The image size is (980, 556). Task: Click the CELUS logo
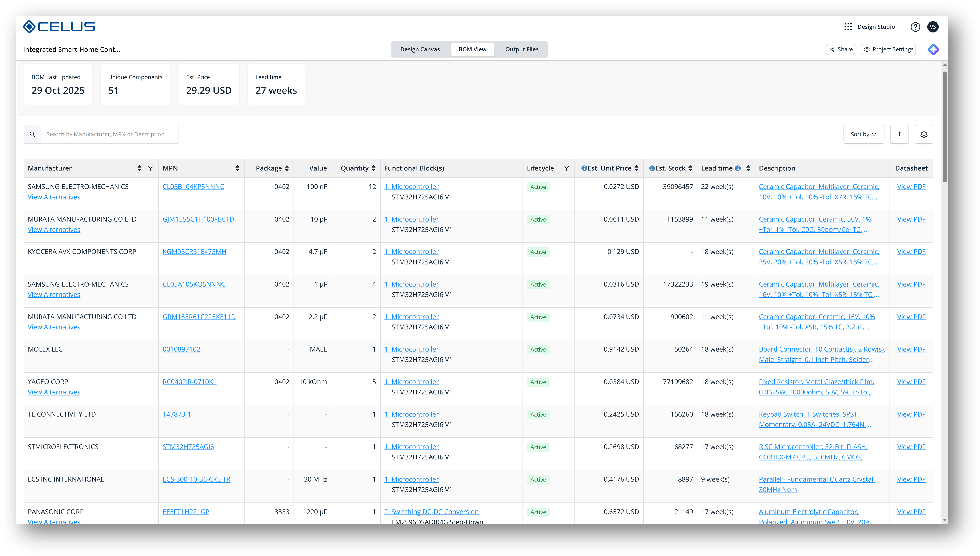59,27
